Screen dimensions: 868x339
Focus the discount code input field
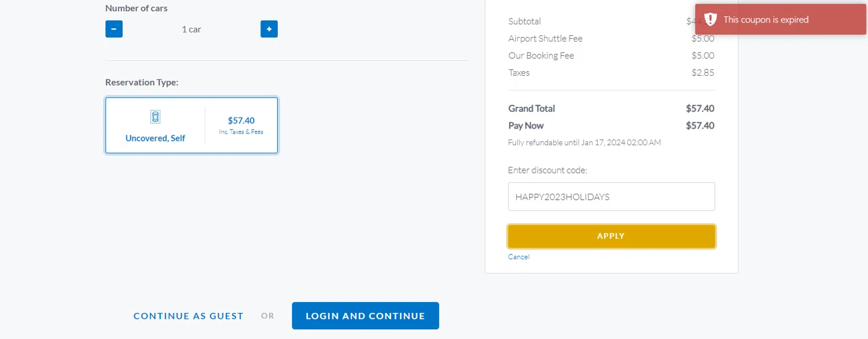click(611, 197)
